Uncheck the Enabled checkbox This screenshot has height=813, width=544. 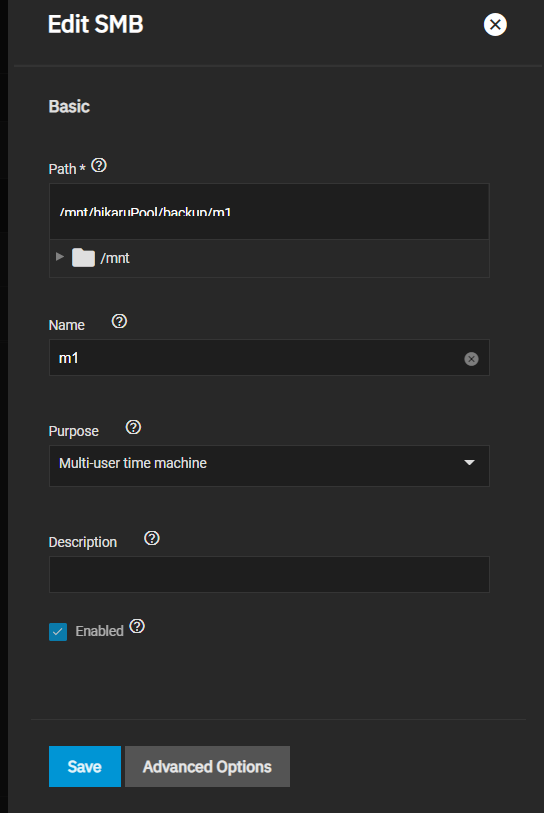click(x=58, y=632)
